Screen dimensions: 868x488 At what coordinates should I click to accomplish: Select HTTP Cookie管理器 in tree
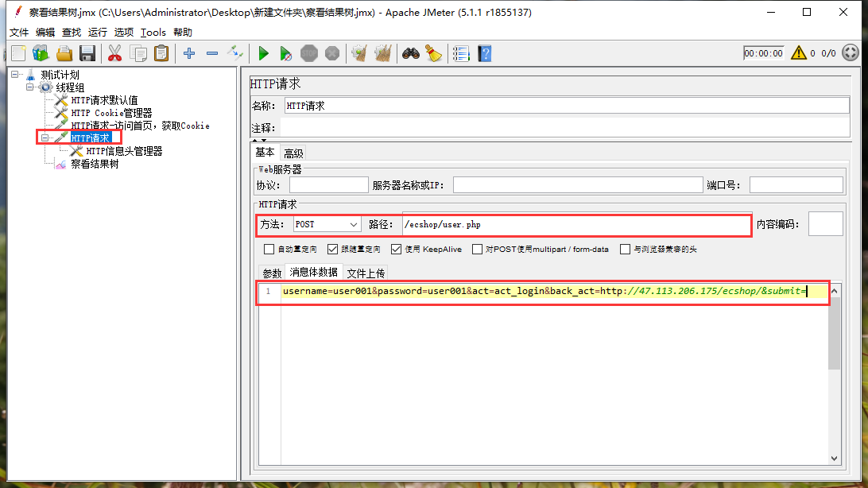pyautogui.click(x=111, y=113)
